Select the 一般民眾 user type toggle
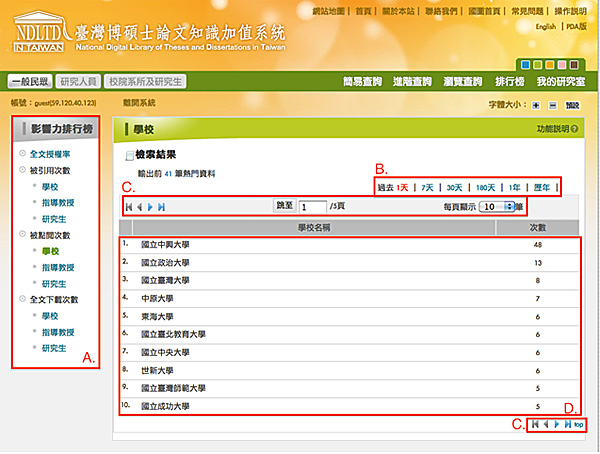Screen dimensions: 600x454 (x=29, y=82)
